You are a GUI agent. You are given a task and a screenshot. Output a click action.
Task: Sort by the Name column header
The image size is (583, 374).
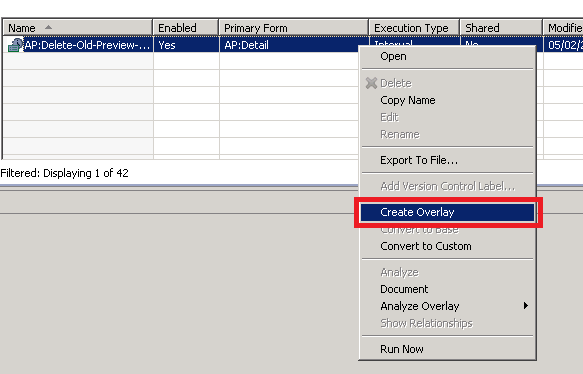click(x=78, y=28)
